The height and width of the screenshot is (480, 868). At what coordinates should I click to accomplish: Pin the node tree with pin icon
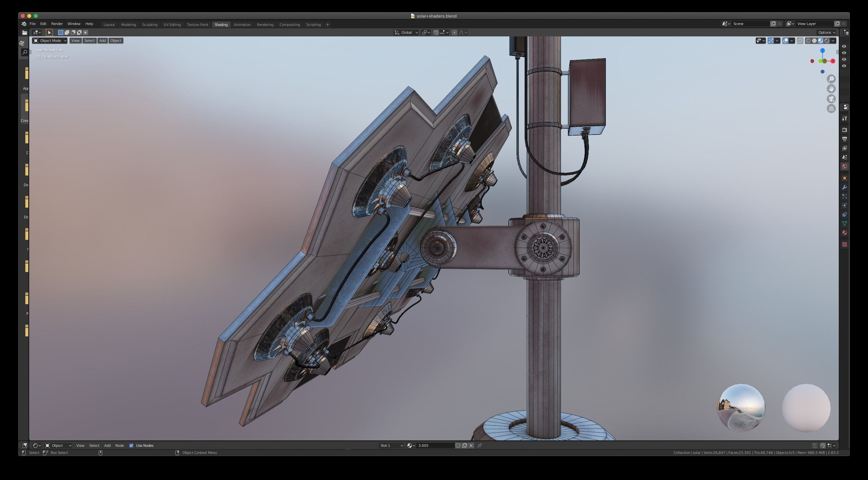tap(479, 446)
